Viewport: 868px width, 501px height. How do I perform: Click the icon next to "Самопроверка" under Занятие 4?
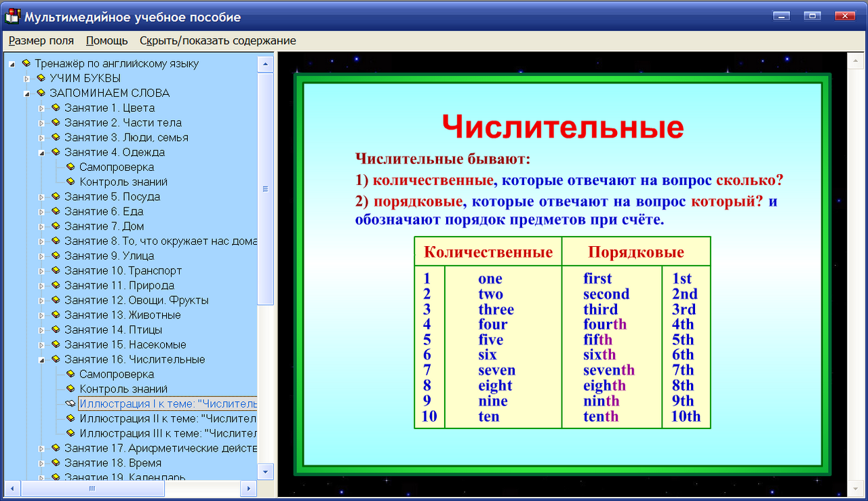(70, 167)
